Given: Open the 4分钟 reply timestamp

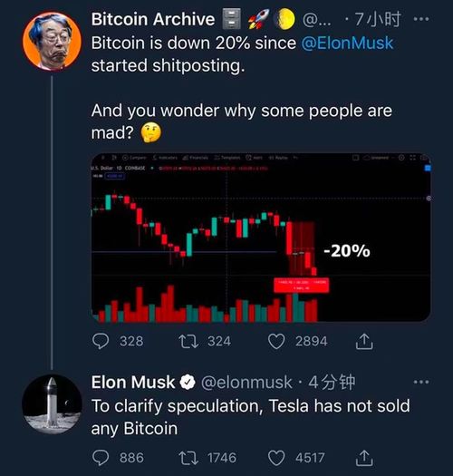Looking at the screenshot, I should 332,383.
